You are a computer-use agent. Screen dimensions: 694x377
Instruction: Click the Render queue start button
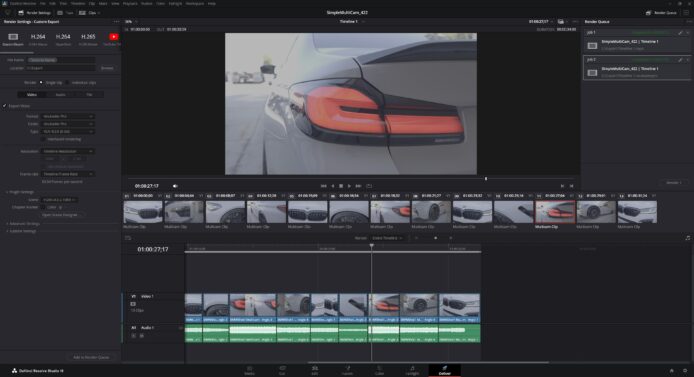tap(674, 182)
